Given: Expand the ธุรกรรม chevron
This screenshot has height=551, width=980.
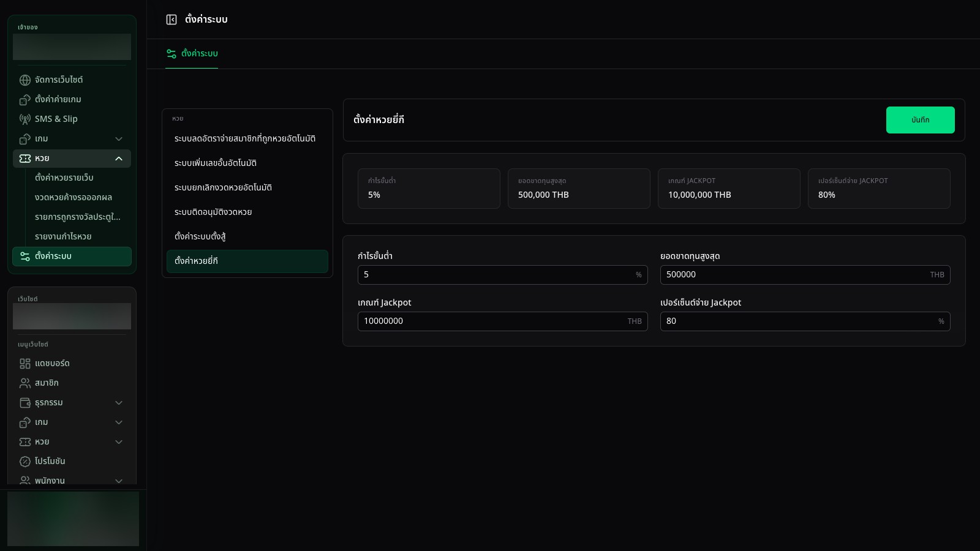Looking at the screenshot, I should point(119,403).
